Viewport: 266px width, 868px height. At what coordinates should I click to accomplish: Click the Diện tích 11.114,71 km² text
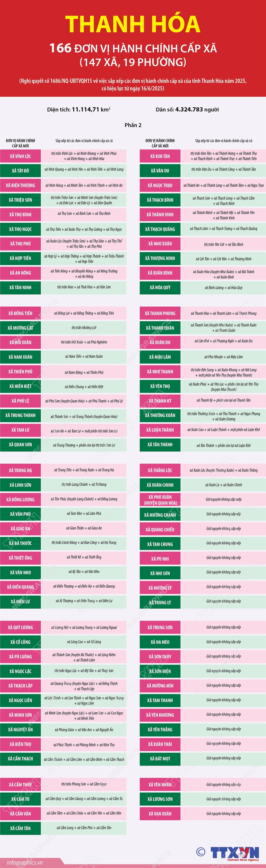[x=79, y=109]
